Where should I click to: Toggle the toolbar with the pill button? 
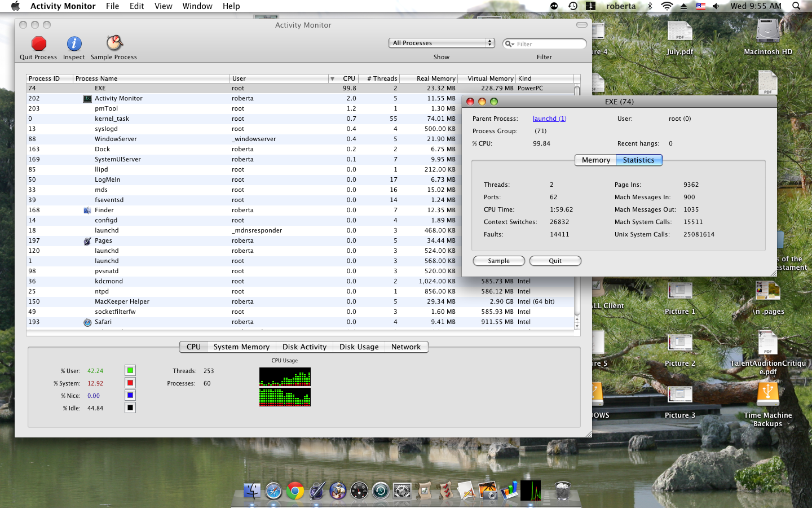coord(581,25)
